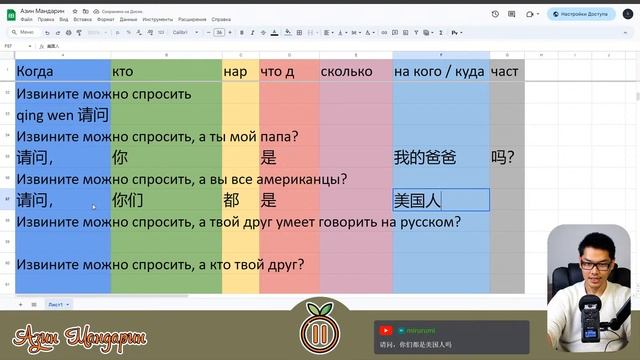640x360 pixels.
Task: Open horizontal alignment dropdown
Action: pos(328,33)
